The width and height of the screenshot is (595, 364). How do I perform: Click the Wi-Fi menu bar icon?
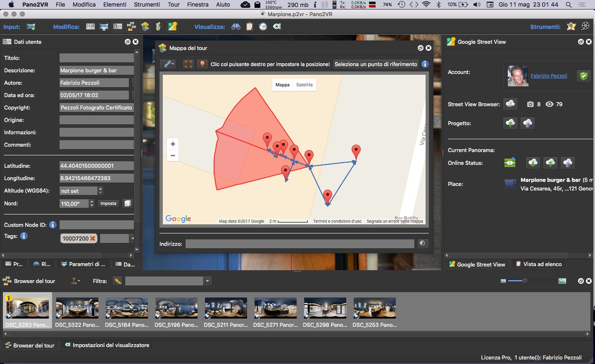[426, 5]
